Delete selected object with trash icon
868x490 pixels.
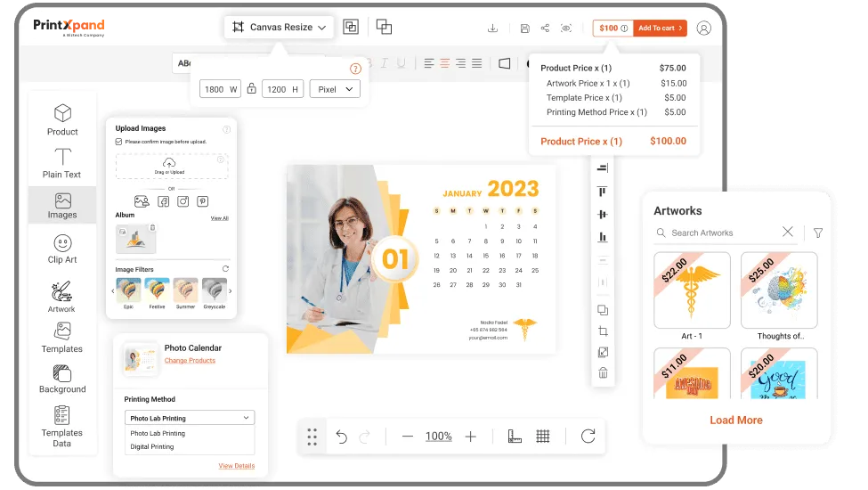pyautogui.click(x=603, y=372)
